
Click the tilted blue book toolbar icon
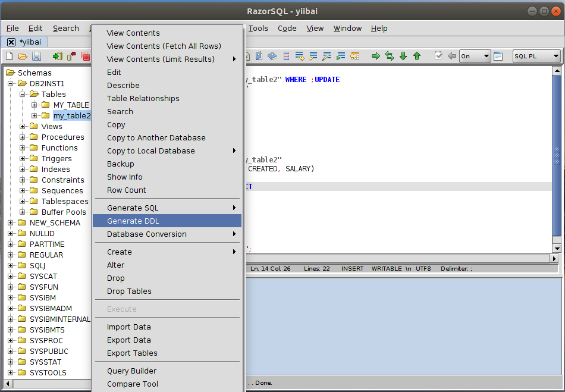coord(272,56)
